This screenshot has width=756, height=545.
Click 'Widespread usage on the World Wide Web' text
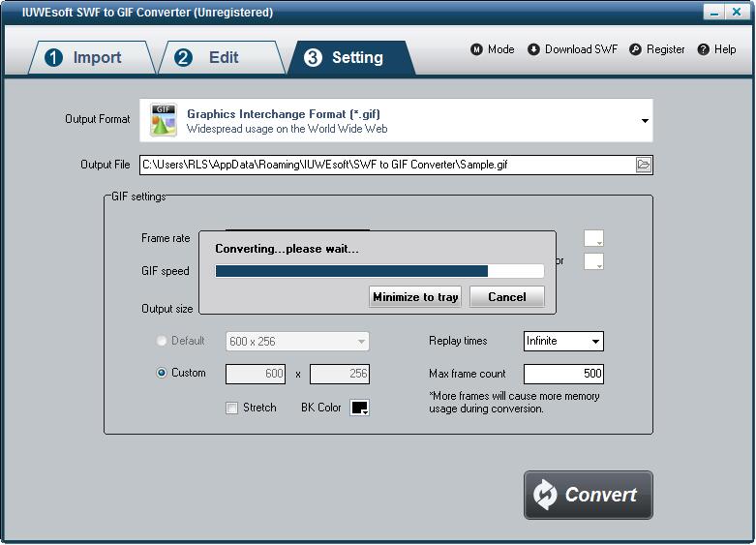pos(287,129)
